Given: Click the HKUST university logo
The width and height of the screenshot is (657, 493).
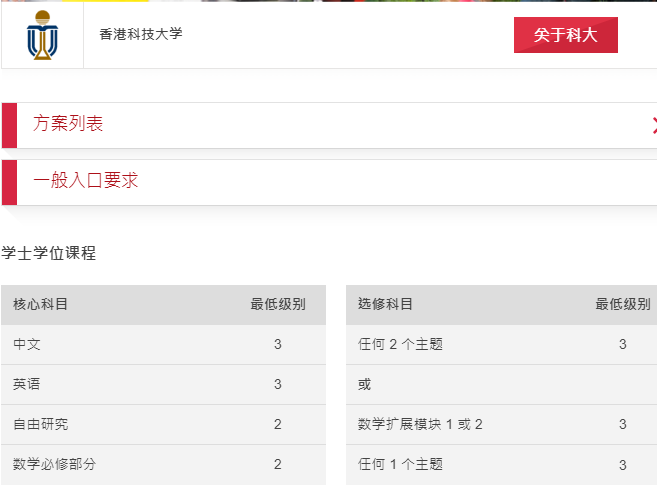Looking at the screenshot, I should click(42, 35).
